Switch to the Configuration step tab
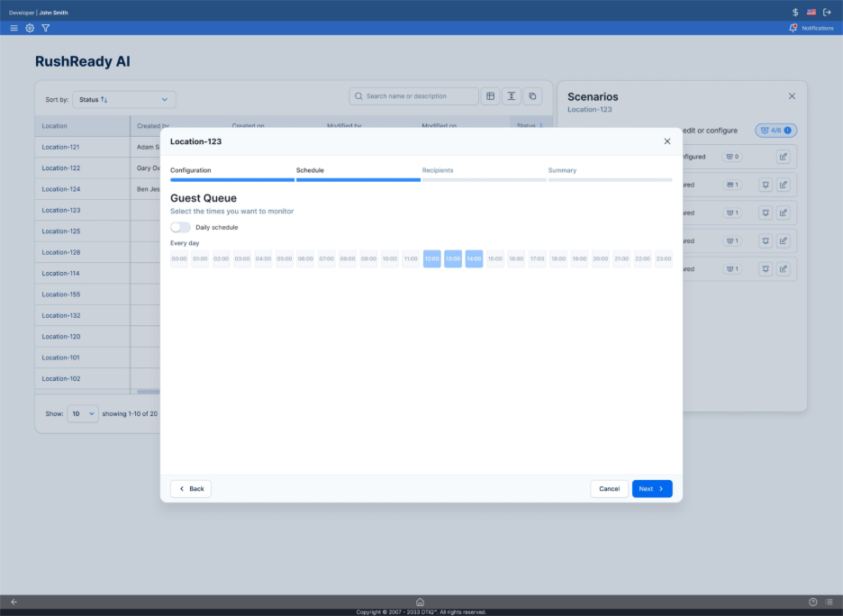 pyautogui.click(x=191, y=170)
